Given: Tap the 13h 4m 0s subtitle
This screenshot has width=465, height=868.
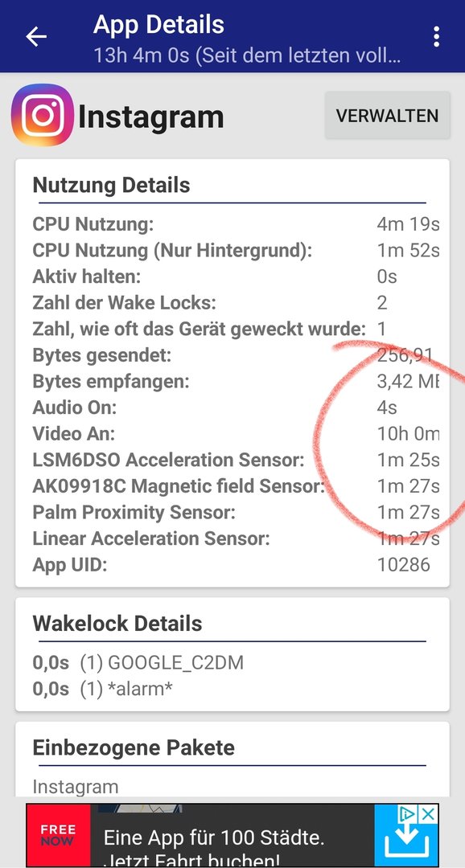Looking at the screenshot, I should pyautogui.click(x=247, y=55).
